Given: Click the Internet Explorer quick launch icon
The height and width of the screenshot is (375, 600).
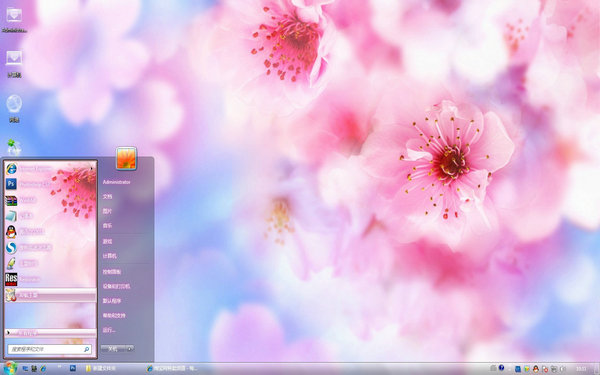Looking at the screenshot, I should point(43,368).
